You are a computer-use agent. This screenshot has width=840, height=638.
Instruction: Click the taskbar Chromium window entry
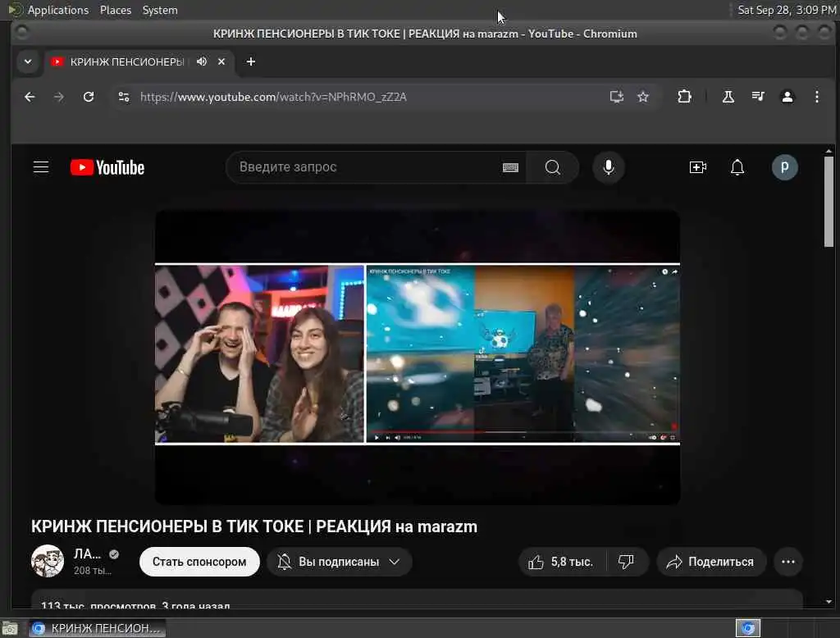point(97,628)
